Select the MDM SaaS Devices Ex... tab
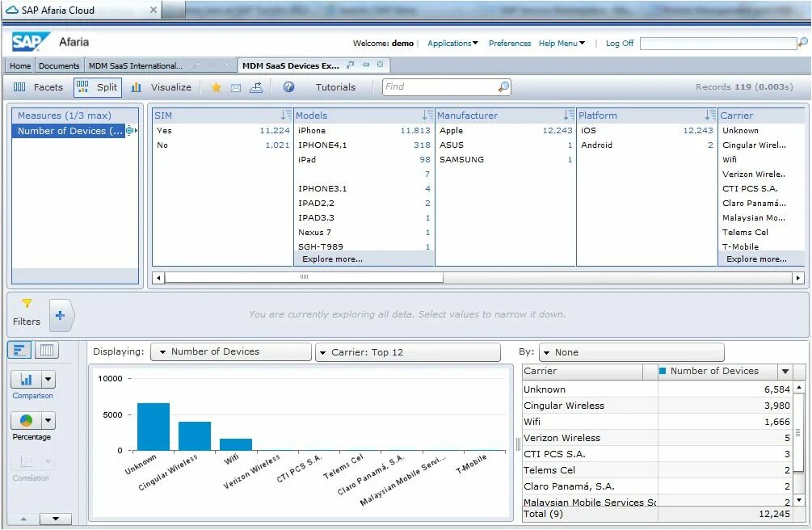 click(x=291, y=65)
